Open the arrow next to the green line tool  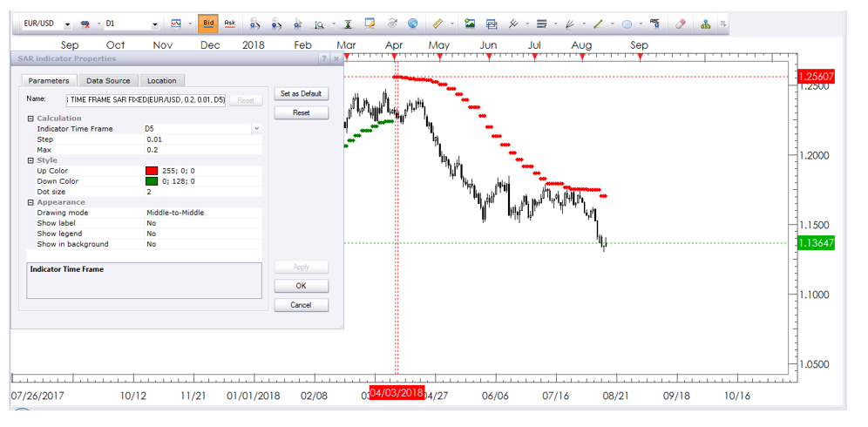pos(612,24)
